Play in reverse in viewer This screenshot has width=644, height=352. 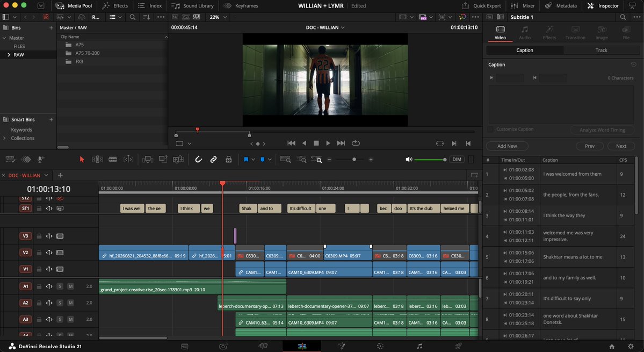tap(304, 143)
